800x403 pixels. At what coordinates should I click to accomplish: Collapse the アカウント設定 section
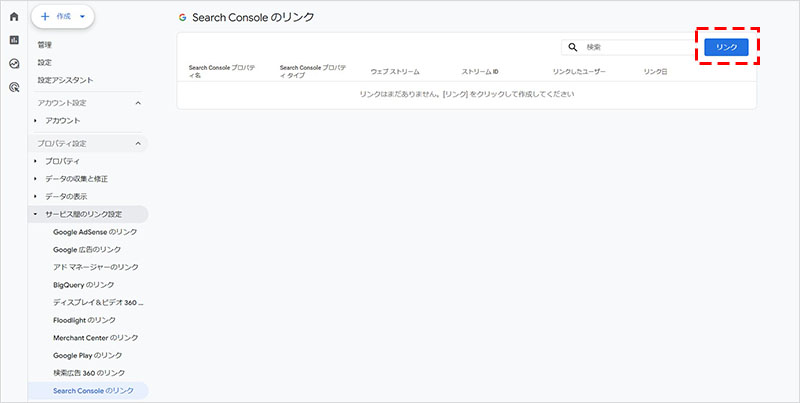point(137,103)
